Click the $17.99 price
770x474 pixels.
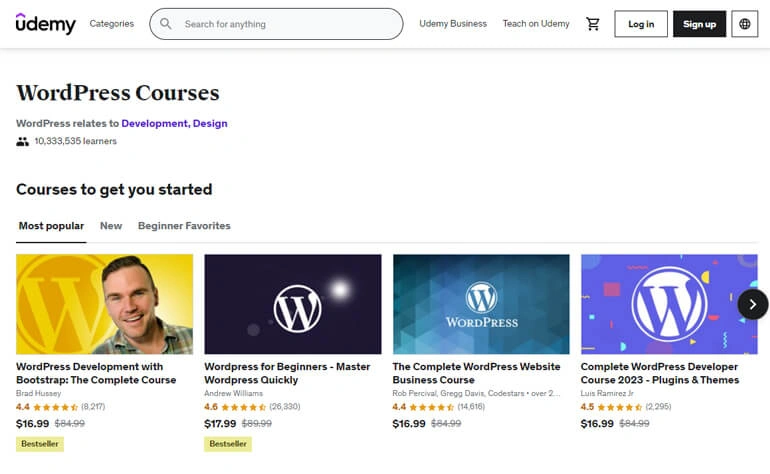[220, 423]
